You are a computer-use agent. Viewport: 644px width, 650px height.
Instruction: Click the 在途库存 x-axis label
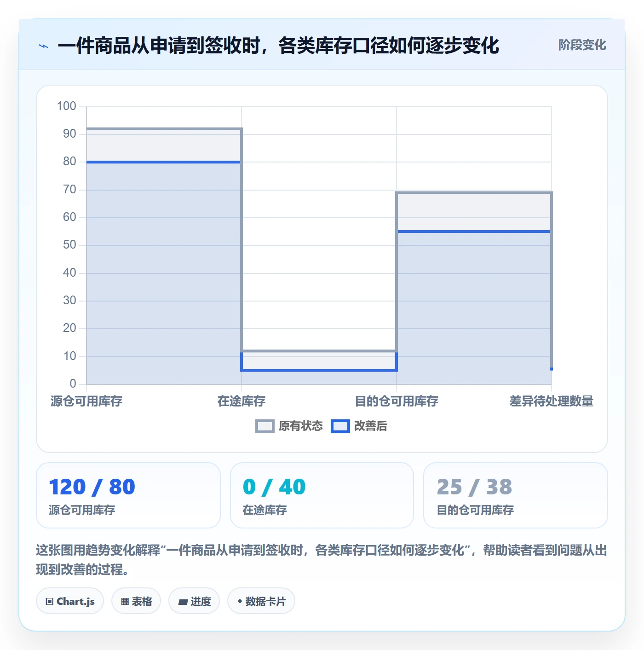click(x=241, y=401)
